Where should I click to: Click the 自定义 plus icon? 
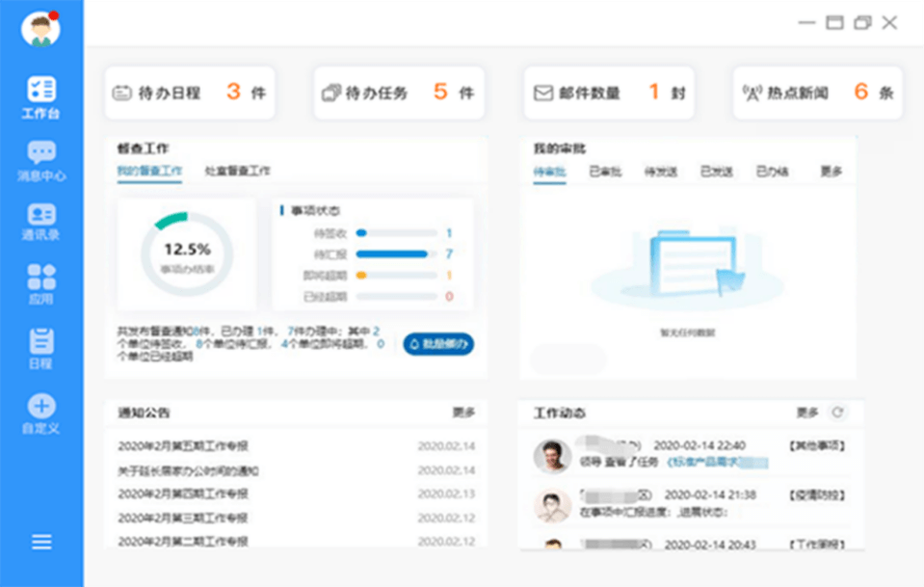[41, 406]
